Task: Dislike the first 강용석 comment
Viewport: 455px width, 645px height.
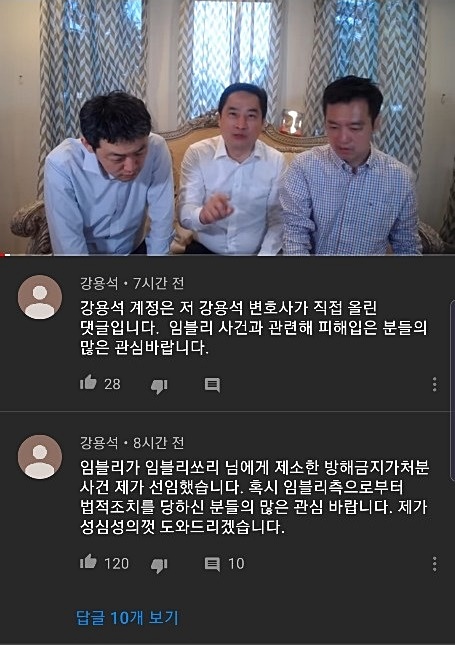Action: pos(159,386)
